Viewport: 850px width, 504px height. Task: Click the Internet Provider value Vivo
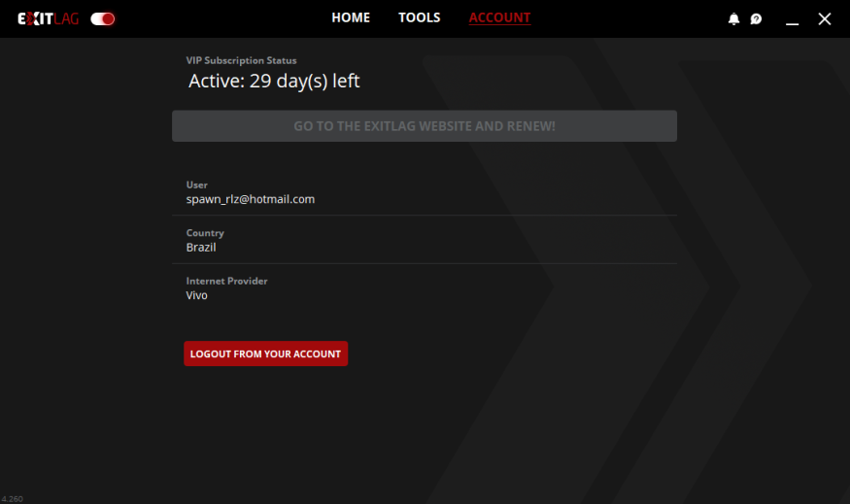point(196,295)
